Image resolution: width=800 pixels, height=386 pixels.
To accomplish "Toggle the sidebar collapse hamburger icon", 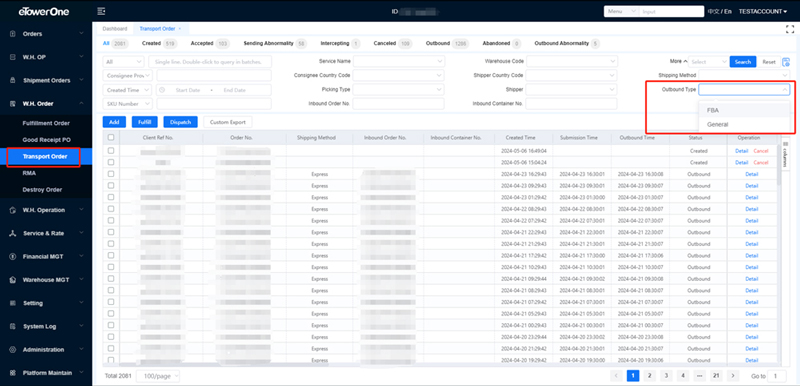I will tap(101, 11).
